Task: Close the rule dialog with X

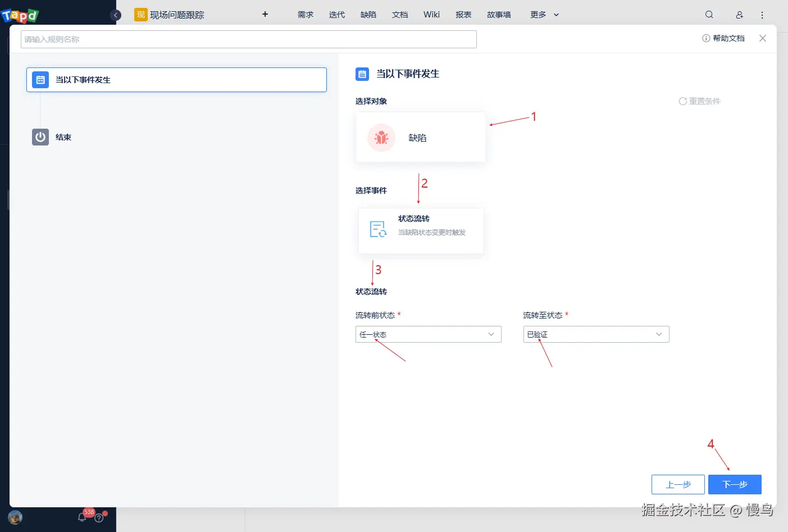Action: click(x=762, y=38)
